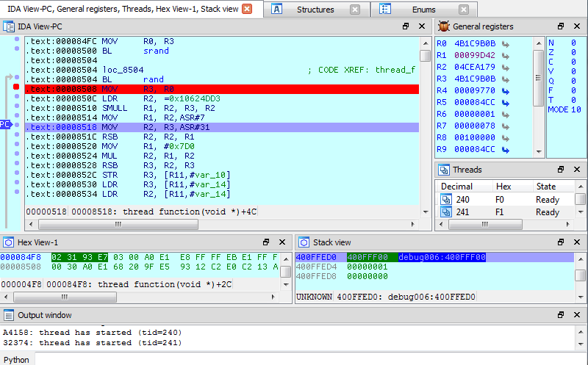Jump to address held in R9
The image size is (588, 365).
(x=506, y=150)
